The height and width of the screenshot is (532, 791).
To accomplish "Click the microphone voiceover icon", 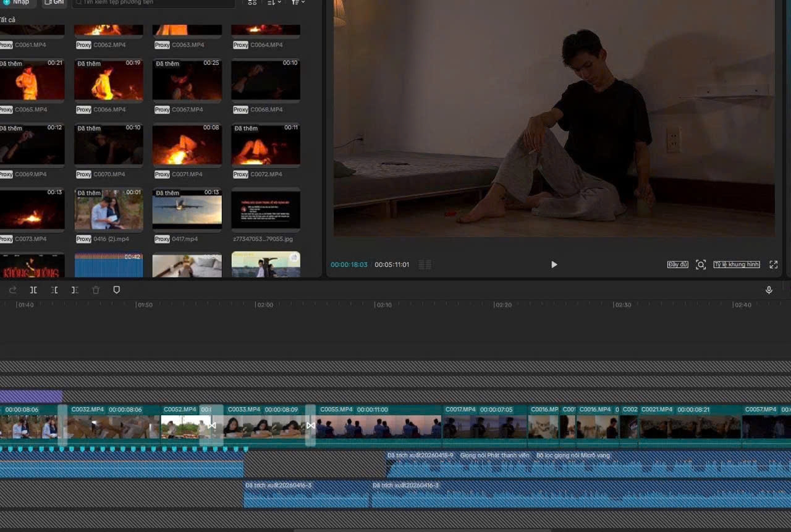I will [769, 290].
